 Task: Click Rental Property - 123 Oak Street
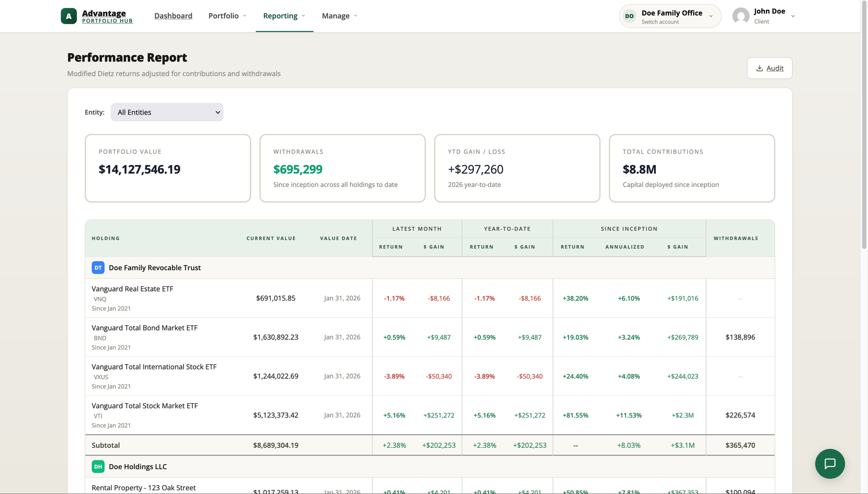point(144,488)
